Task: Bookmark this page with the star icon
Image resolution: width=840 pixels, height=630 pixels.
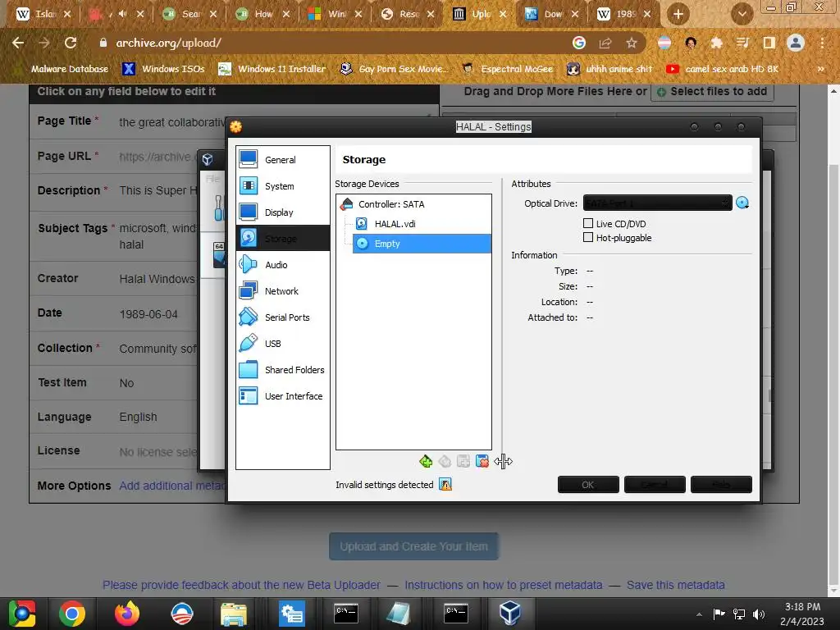Action: [x=632, y=43]
